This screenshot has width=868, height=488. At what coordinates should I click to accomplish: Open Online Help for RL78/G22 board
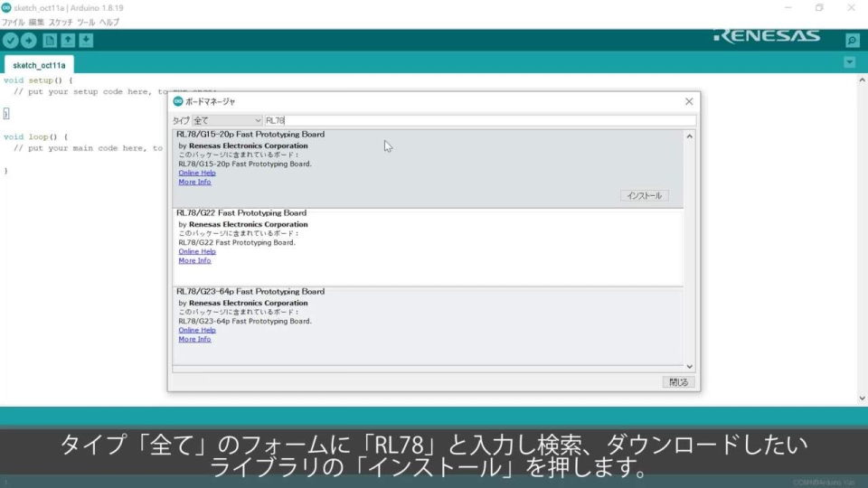pos(197,251)
